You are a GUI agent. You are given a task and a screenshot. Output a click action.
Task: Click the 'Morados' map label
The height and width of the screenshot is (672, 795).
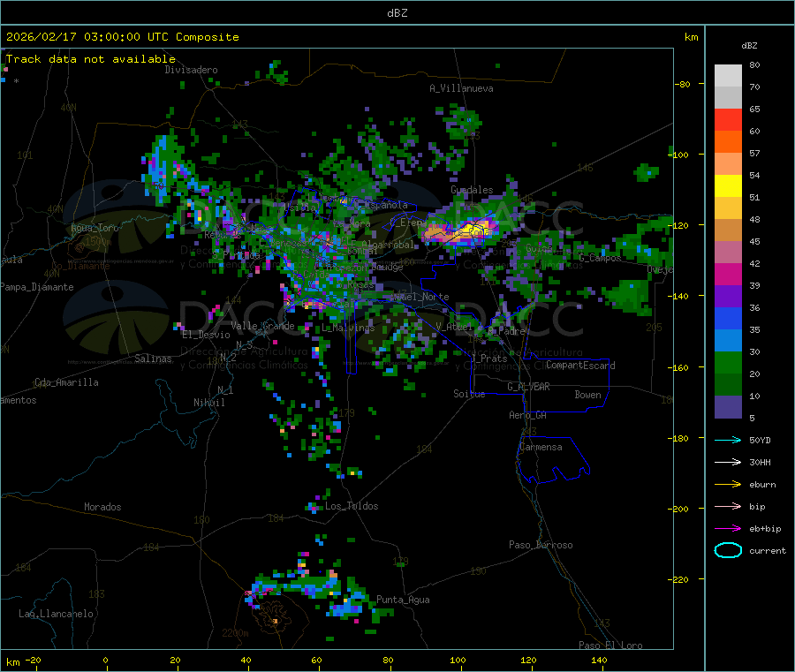pyautogui.click(x=102, y=507)
